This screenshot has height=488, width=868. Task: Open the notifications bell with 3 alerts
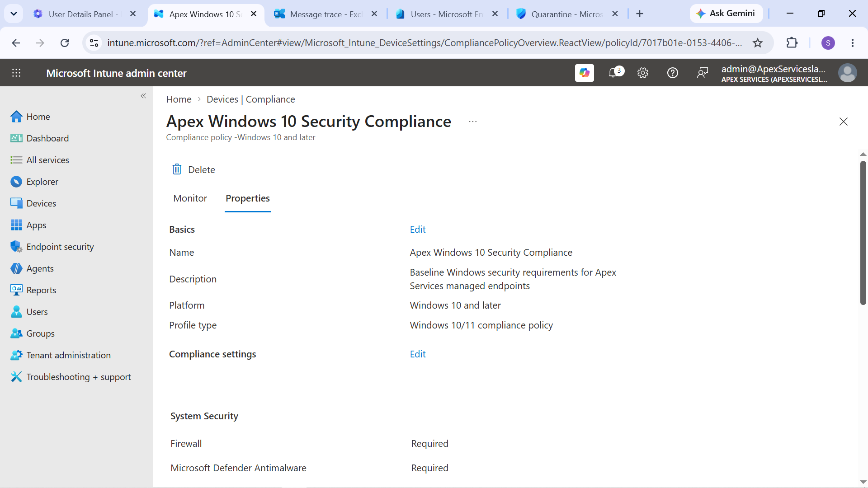pyautogui.click(x=615, y=73)
